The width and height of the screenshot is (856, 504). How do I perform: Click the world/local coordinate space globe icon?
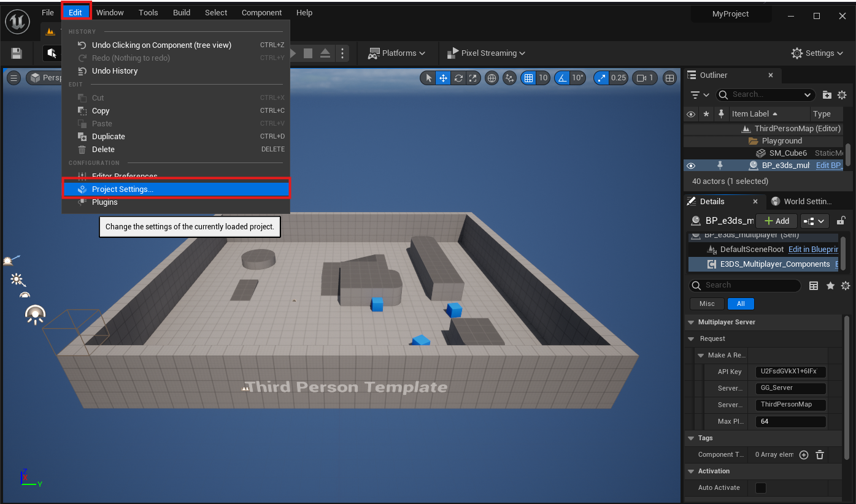pos(492,78)
